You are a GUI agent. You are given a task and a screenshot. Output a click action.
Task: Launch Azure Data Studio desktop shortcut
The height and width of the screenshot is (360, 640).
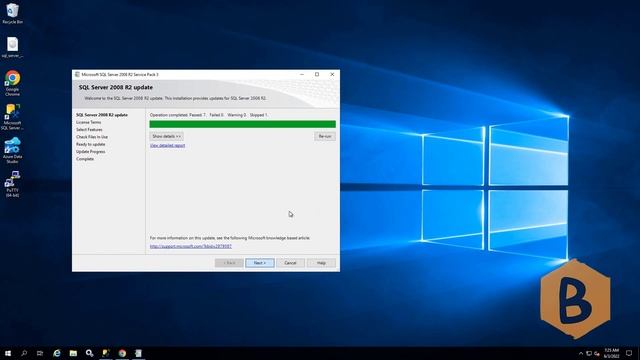click(12, 151)
